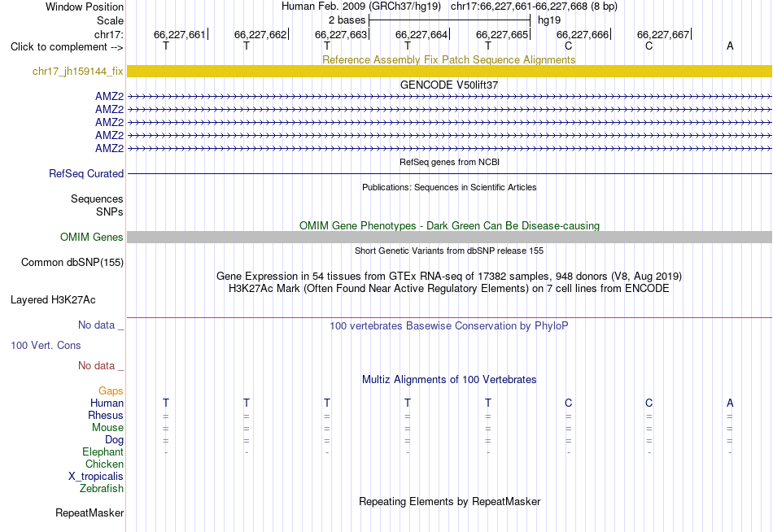Click the gray OMIM Genes bar

tap(449, 238)
